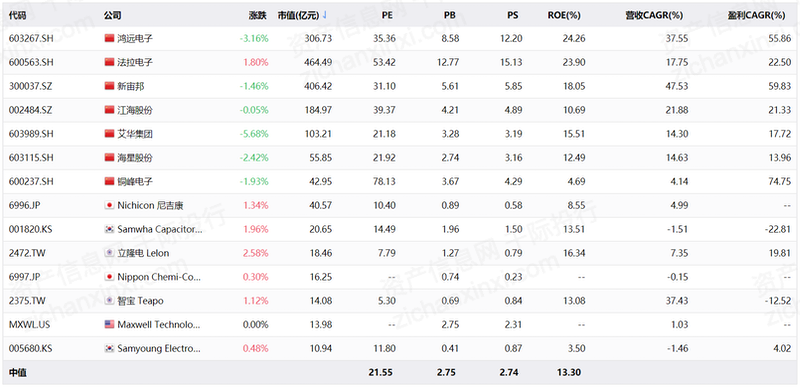Click the Korea flag beside Samwha Capacitor
Screen dimensions: 800x387
pos(109,229)
